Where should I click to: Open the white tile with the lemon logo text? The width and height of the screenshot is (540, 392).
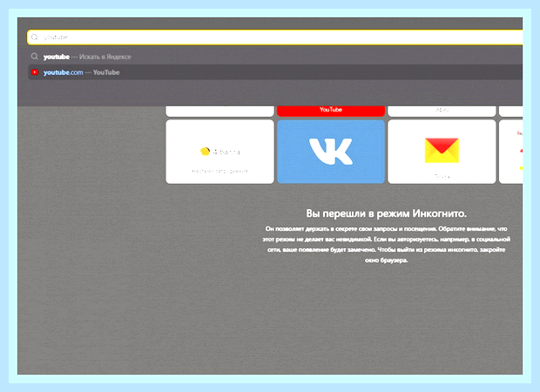219,152
